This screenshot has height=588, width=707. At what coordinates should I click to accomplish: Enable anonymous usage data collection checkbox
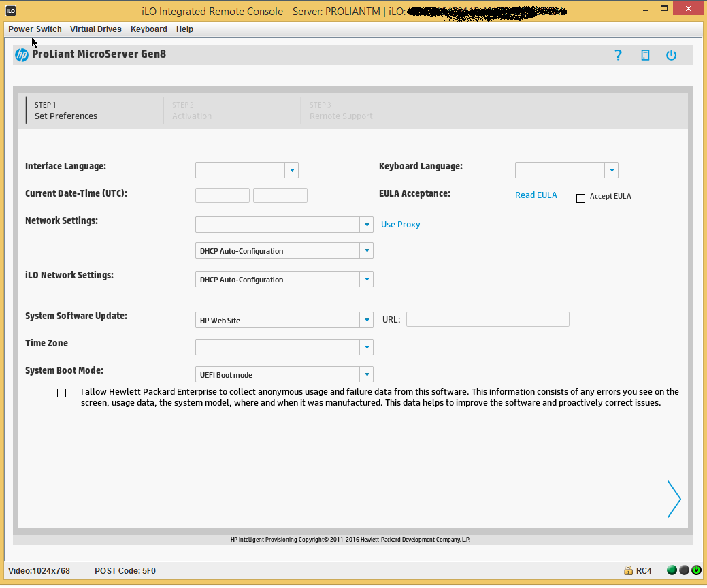pyautogui.click(x=62, y=393)
